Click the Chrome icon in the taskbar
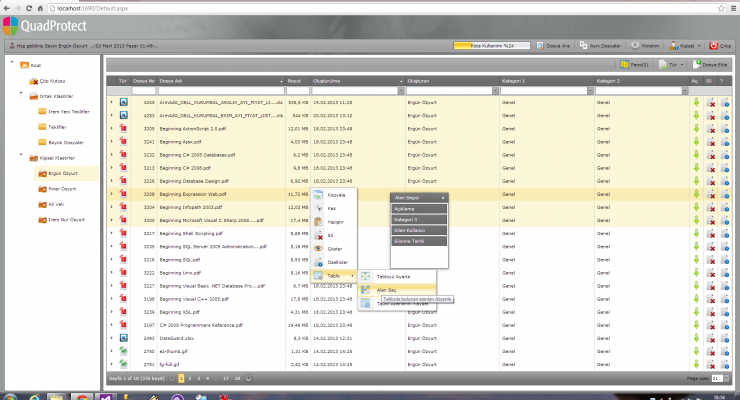 click(82, 397)
